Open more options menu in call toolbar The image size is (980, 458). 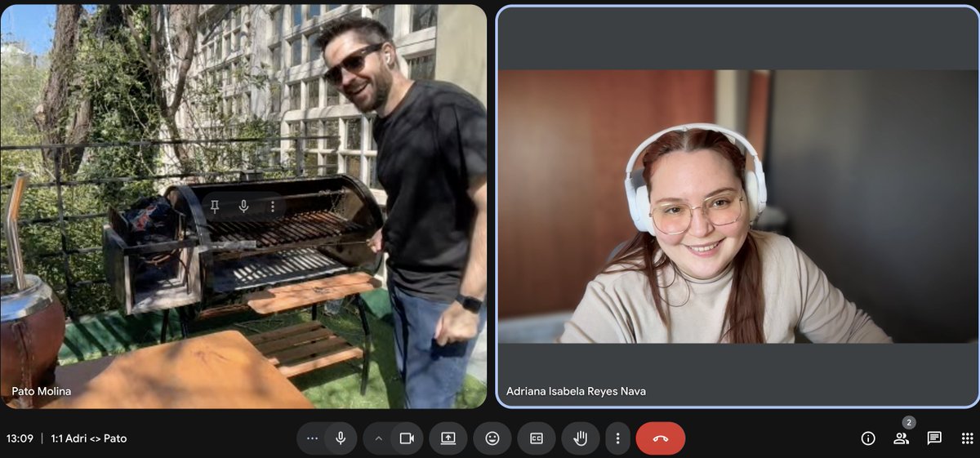coord(617,438)
